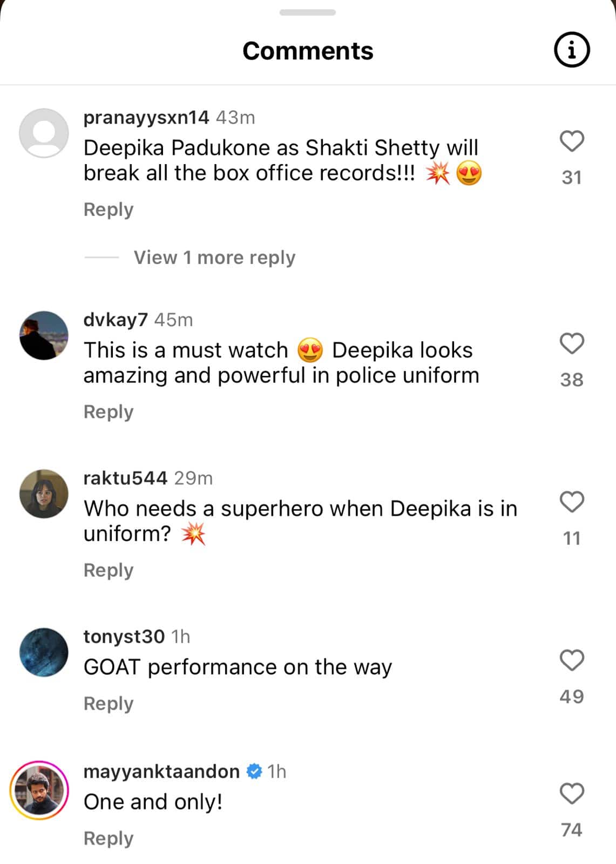
Task: Open tonyst30's blue profile avatar
Action: 44,652
